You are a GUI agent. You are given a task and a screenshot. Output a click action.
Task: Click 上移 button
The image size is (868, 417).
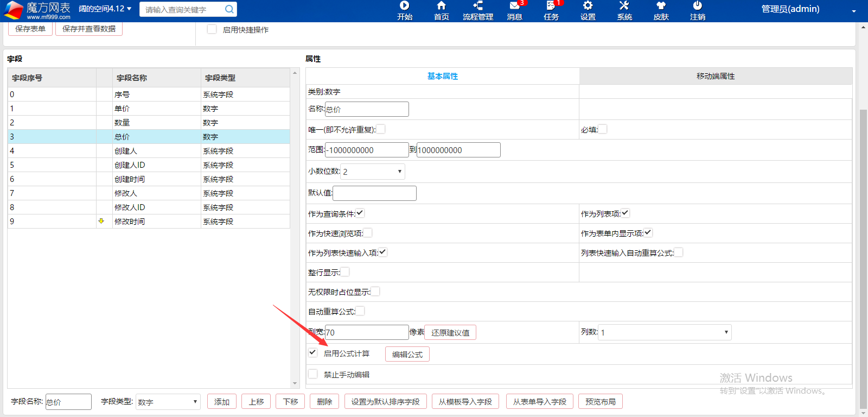[256, 402]
